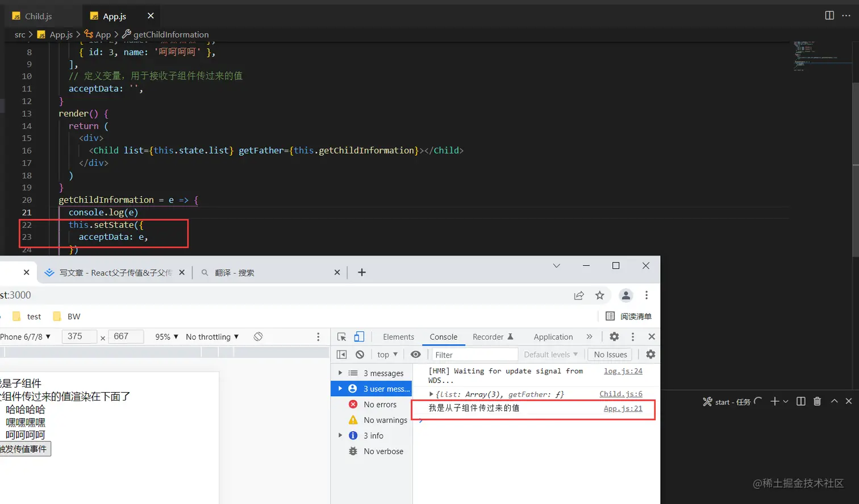Split the terminal panel
859x504 pixels.
pos(801,401)
